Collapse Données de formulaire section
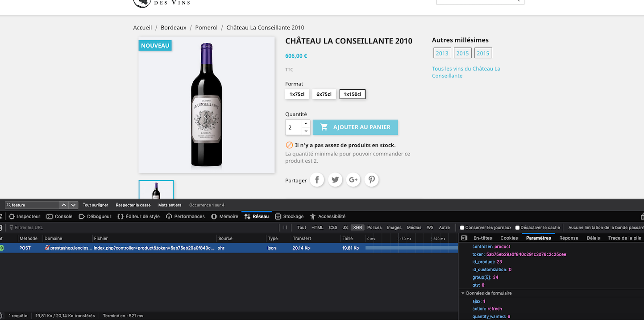Viewport: 644px width, 320px height. point(463,293)
